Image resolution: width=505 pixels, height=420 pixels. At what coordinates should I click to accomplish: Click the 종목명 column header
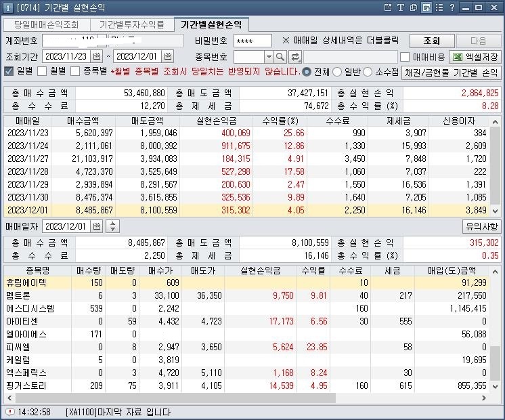tap(38, 270)
